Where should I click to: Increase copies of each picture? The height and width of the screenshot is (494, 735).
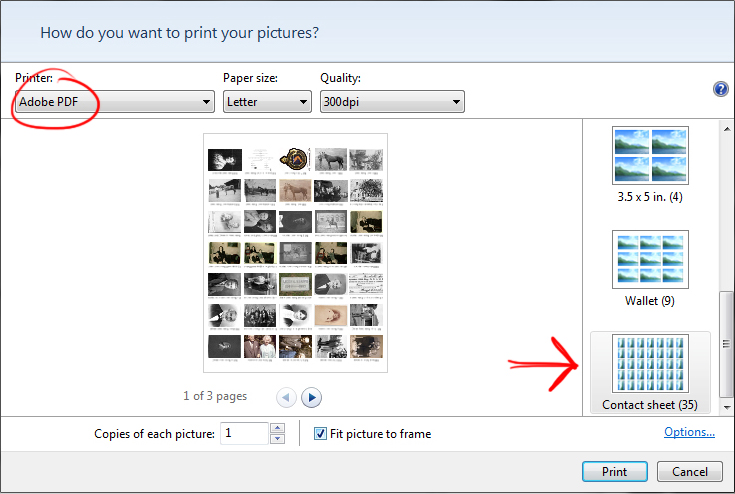[x=278, y=428]
